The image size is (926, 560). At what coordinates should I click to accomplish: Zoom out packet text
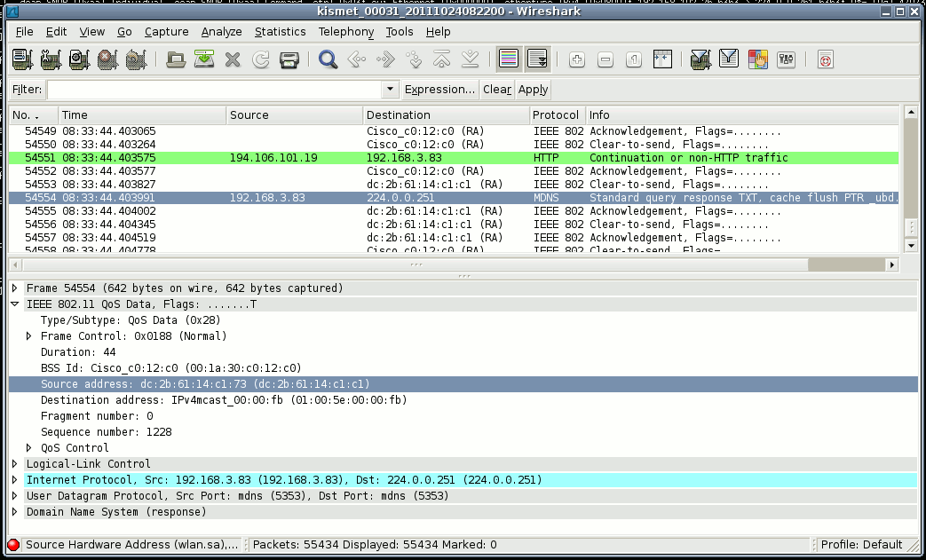pos(605,59)
